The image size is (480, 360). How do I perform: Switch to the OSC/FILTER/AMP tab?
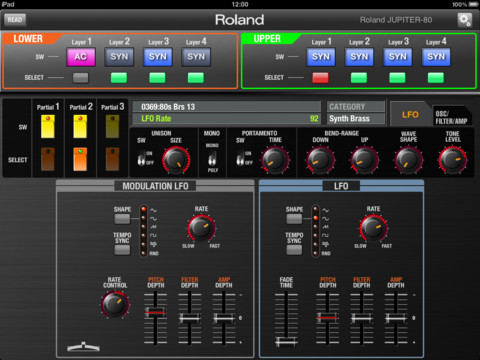click(451, 117)
